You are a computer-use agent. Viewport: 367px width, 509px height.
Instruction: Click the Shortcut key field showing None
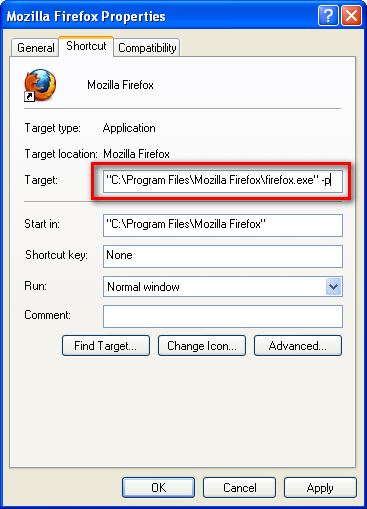(223, 256)
